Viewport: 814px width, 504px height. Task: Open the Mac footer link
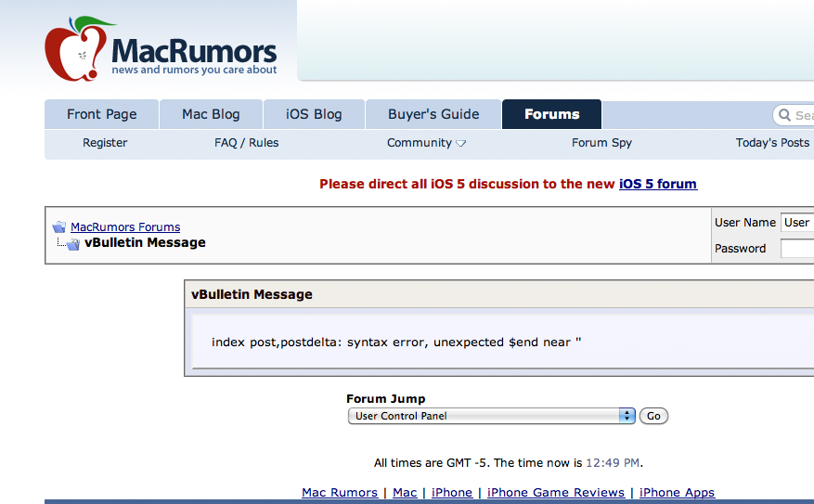coord(405,492)
